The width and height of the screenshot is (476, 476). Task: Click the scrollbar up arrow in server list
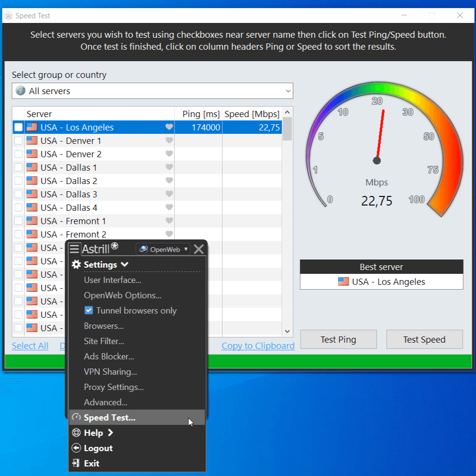point(287,112)
